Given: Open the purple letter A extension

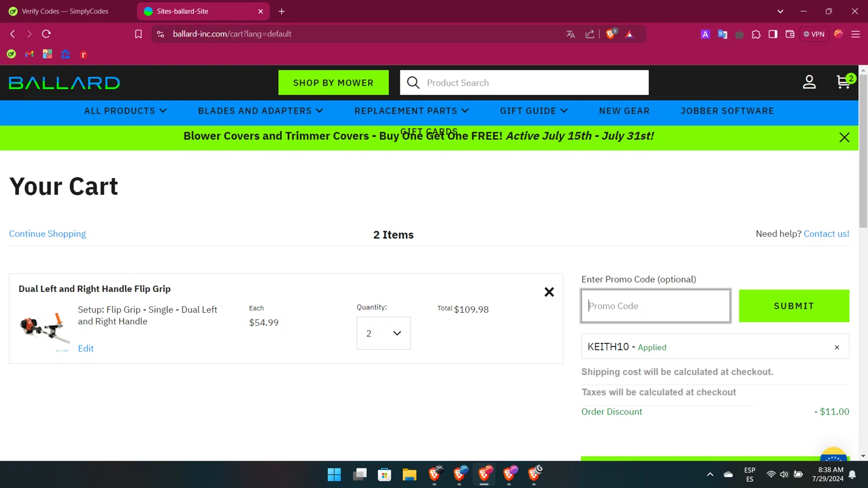Looking at the screenshot, I should (705, 34).
